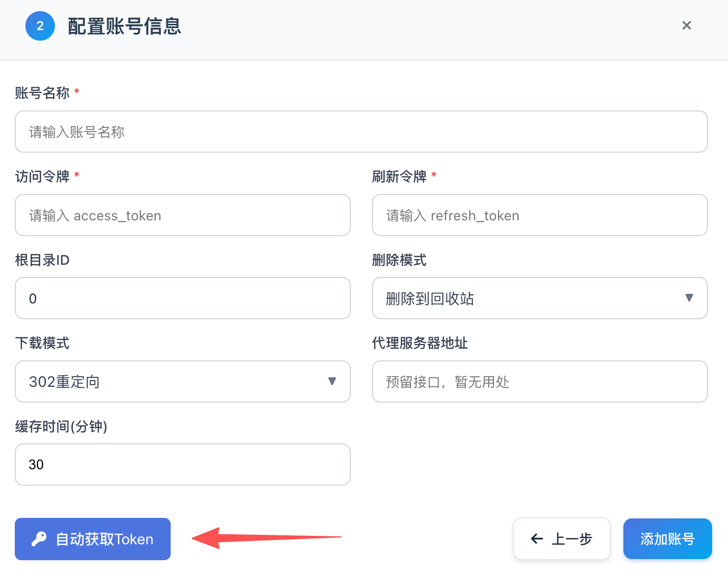Viewport: 728px width, 576px height.
Task: Click the 配置账号信息 heading
Action: [x=125, y=26]
